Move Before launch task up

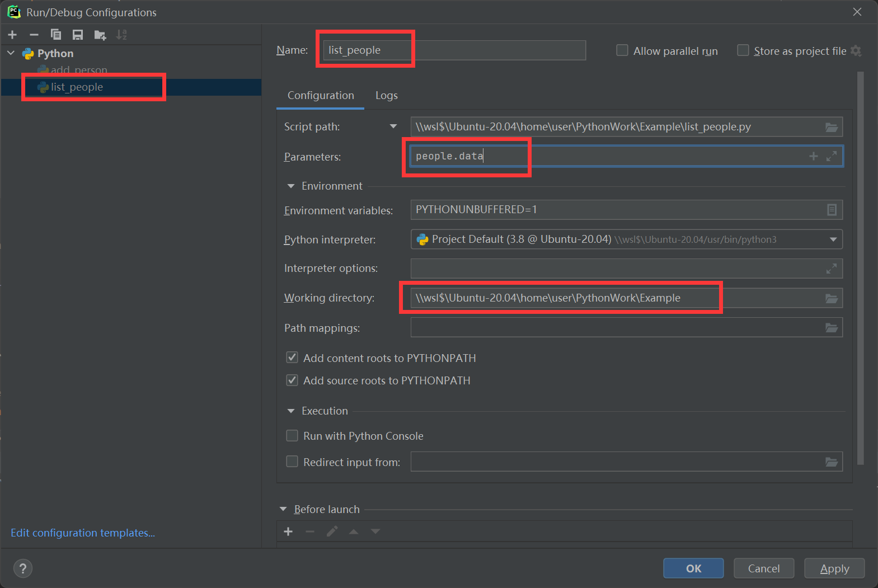[354, 531]
